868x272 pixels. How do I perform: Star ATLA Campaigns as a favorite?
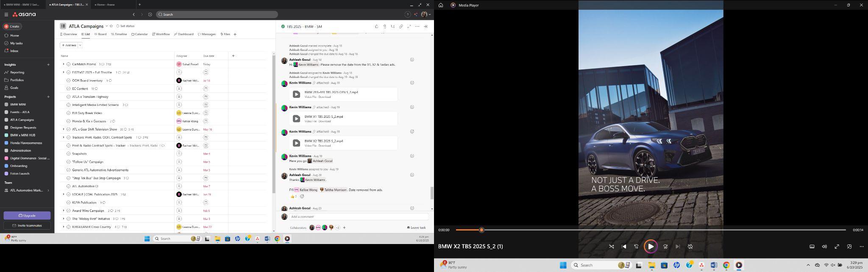point(111,26)
